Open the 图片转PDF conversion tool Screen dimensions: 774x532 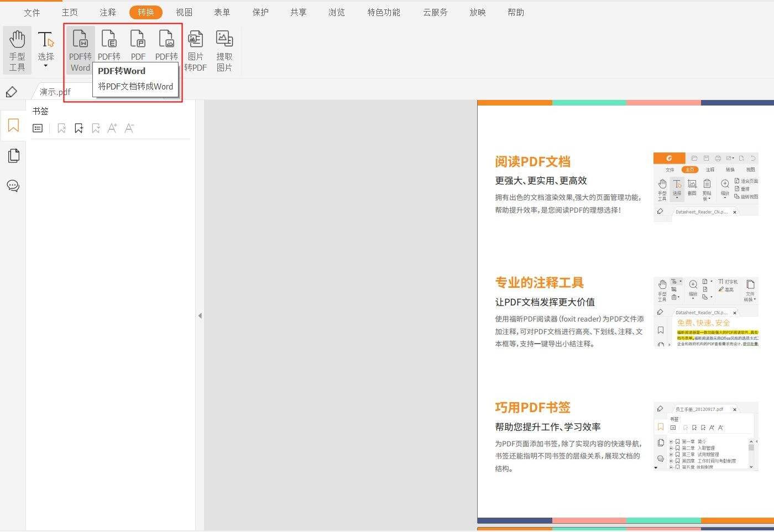(196, 50)
